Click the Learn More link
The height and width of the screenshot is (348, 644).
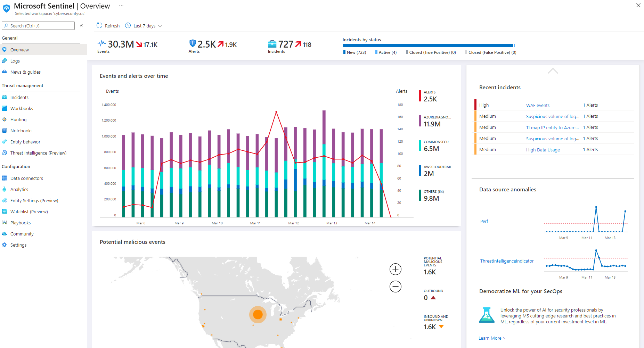pyautogui.click(x=492, y=338)
